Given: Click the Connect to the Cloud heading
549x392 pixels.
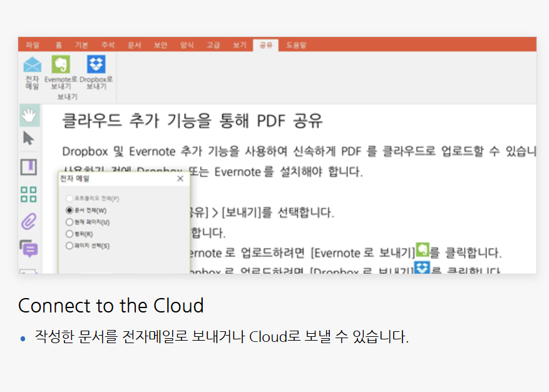Looking at the screenshot, I should 111,306.
